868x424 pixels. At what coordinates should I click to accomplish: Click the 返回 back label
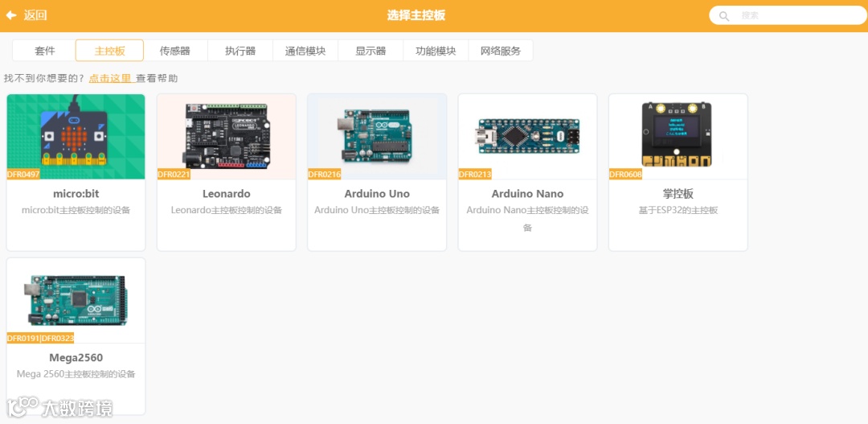pos(35,15)
